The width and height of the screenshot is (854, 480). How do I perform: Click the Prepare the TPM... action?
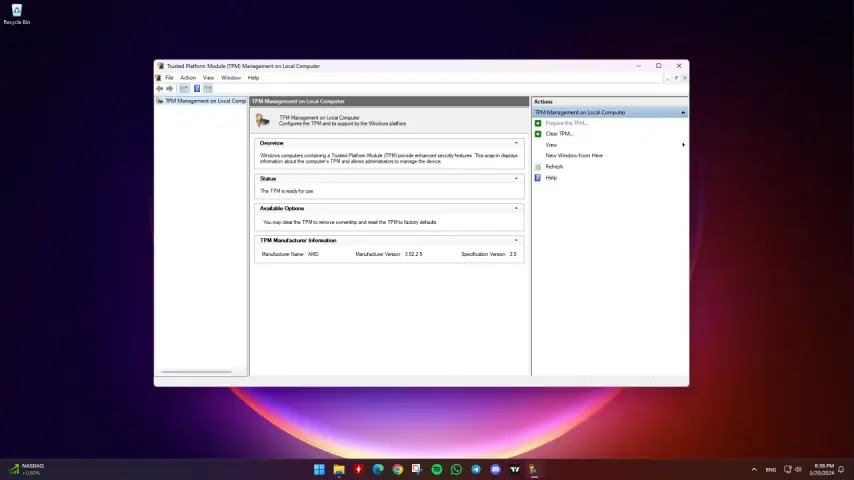(x=566, y=123)
